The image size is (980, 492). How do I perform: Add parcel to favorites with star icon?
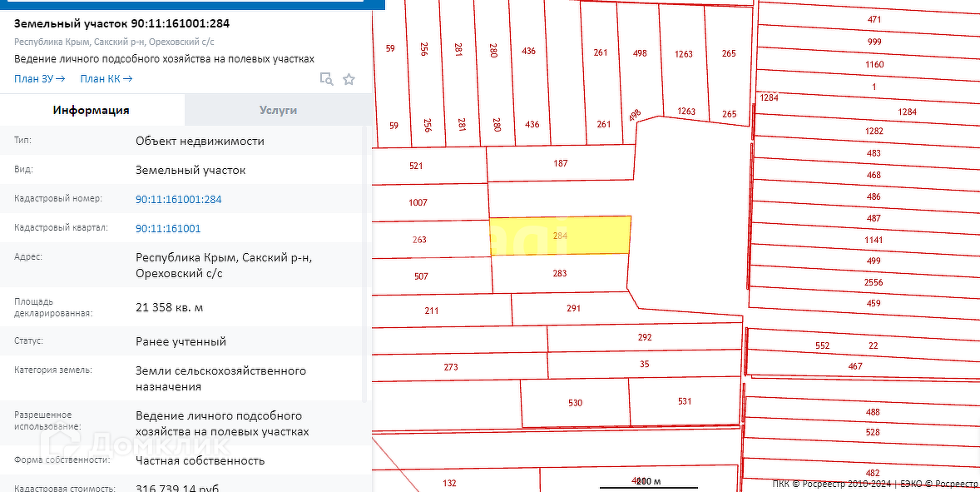click(x=349, y=79)
